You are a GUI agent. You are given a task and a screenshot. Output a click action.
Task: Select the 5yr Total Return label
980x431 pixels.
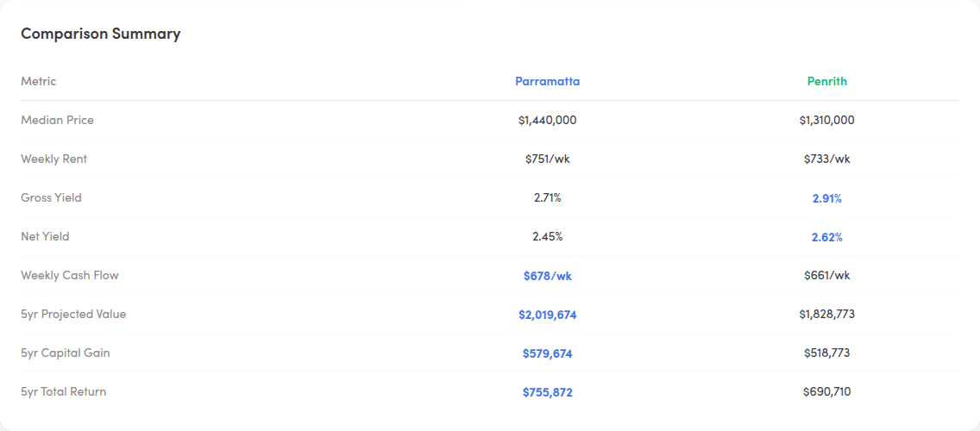tap(63, 391)
